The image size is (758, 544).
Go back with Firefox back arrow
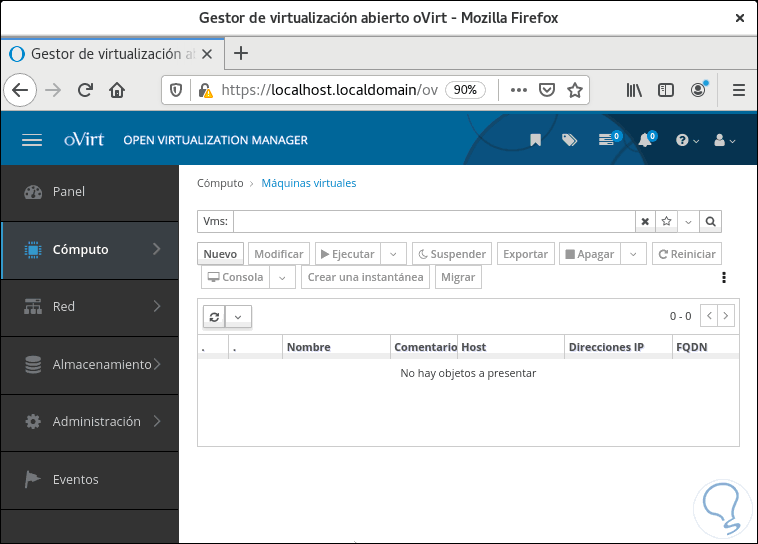pos(20,90)
